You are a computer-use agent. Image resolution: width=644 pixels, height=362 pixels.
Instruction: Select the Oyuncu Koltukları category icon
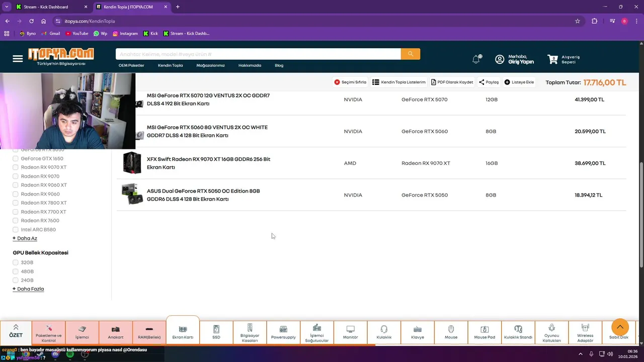[551, 332]
